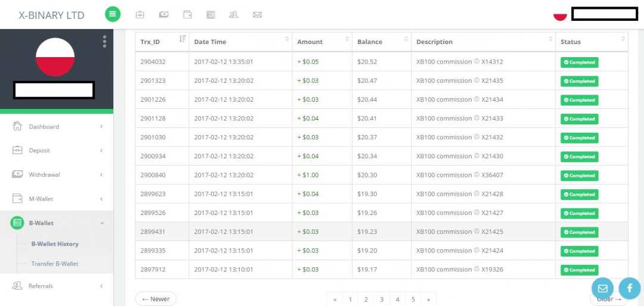Click the envelope mail icon in top bar

point(257,15)
